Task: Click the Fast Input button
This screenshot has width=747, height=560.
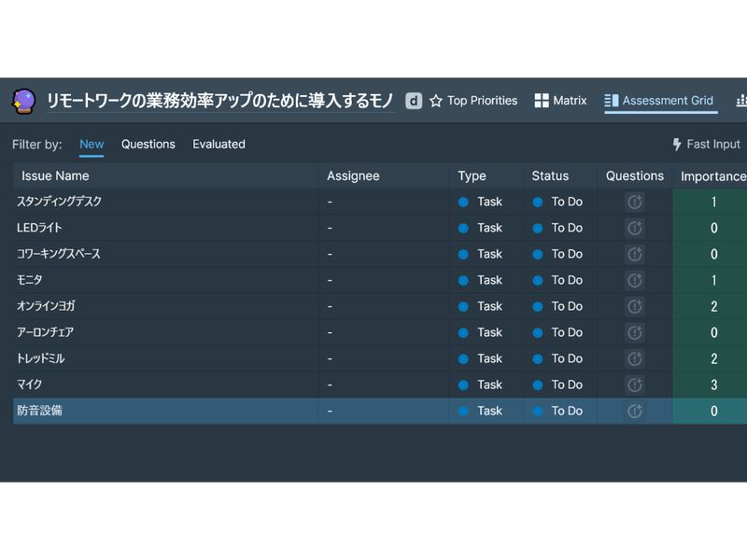Action: pyautogui.click(x=707, y=145)
